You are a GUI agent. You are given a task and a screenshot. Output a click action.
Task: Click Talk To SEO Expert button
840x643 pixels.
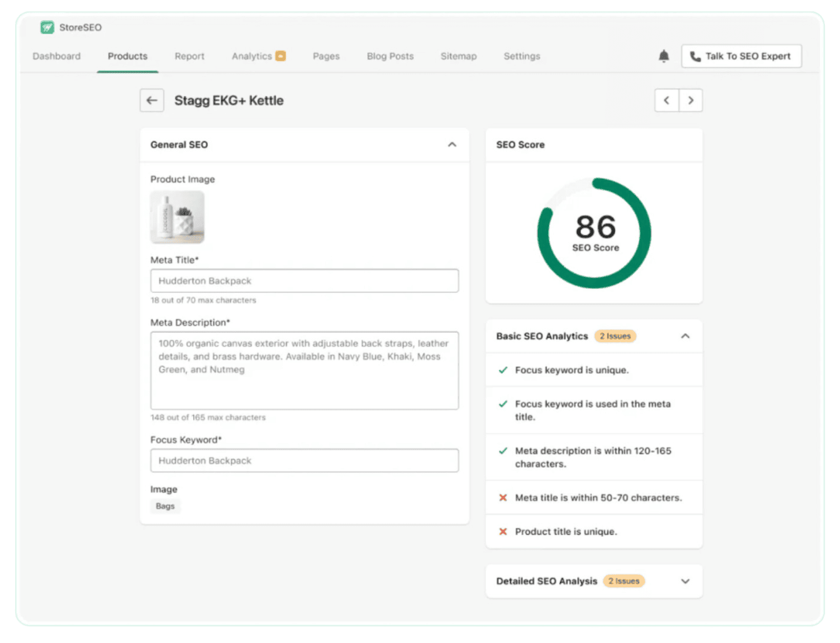point(741,56)
